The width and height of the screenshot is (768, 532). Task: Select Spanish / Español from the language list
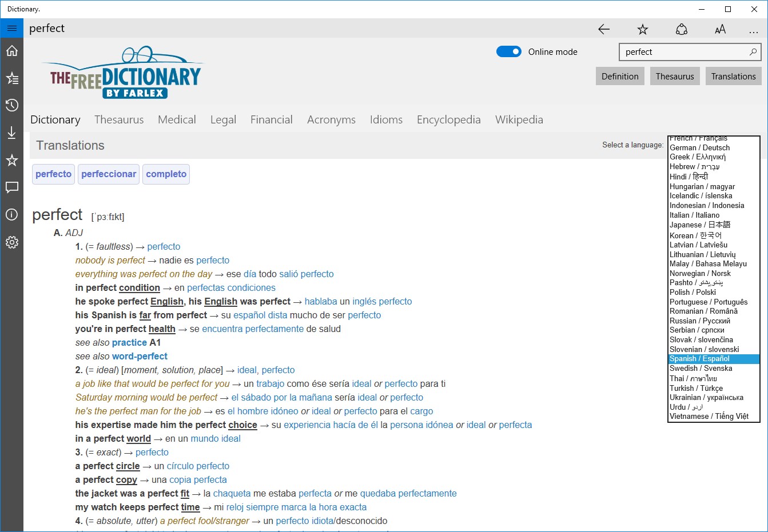click(699, 358)
